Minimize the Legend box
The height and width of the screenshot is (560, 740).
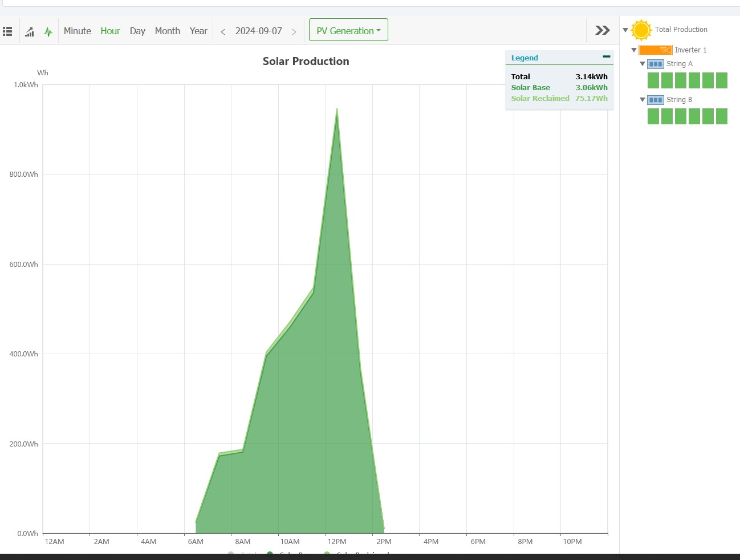point(606,57)
